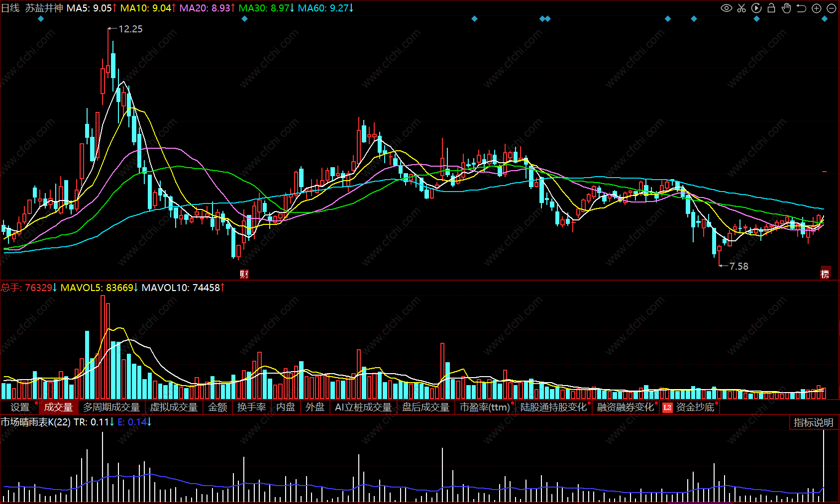Click the blue E: 0.14 indicator value
840x504 pixels.
[x=134, y=422]
